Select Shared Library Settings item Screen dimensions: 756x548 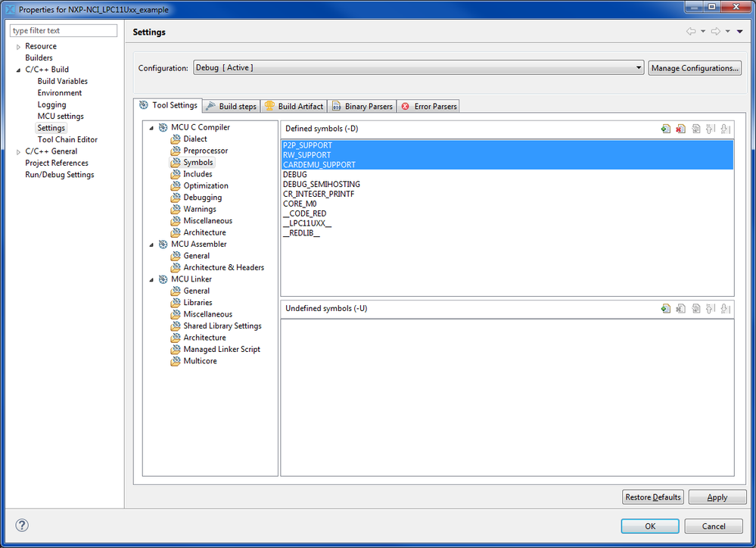click(222, 325)
